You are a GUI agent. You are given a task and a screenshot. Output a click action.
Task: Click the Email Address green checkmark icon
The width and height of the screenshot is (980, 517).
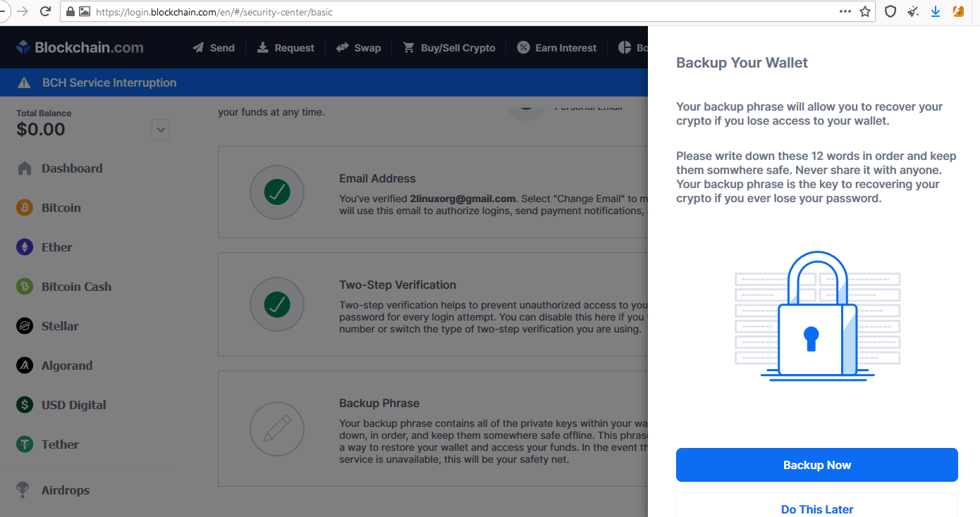point(277,192)
